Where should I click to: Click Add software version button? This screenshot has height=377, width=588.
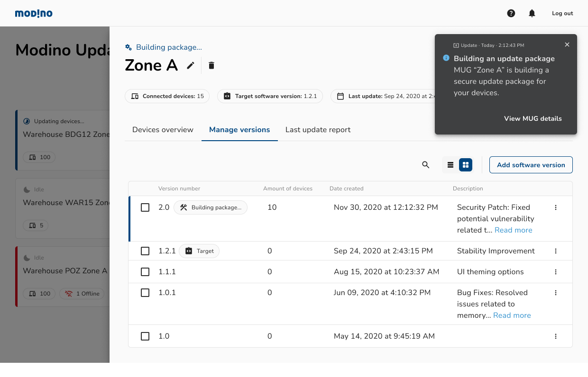pyautogui.click(x=531, y=165)
